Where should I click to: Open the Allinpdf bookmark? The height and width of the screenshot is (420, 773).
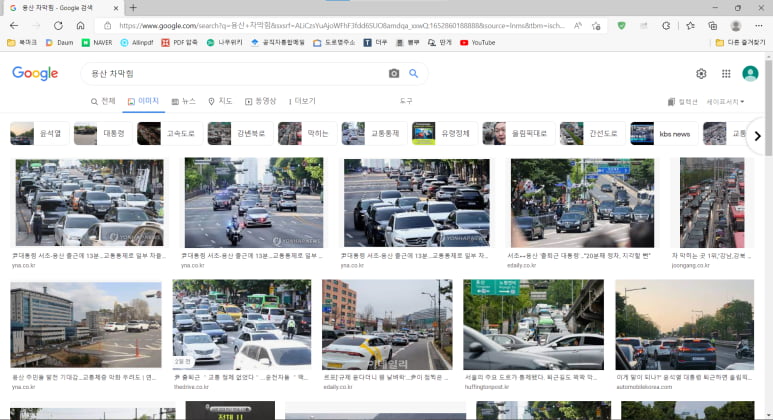[x=137, y=43]
